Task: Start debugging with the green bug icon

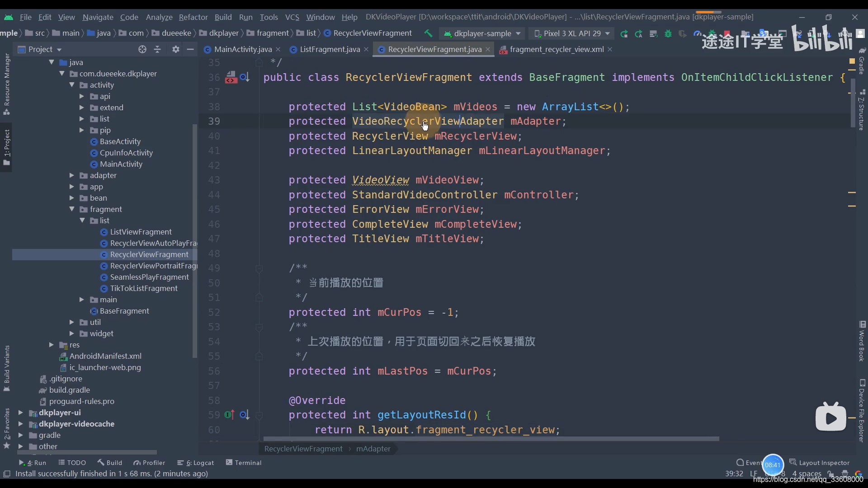Action: click(668, 33)
